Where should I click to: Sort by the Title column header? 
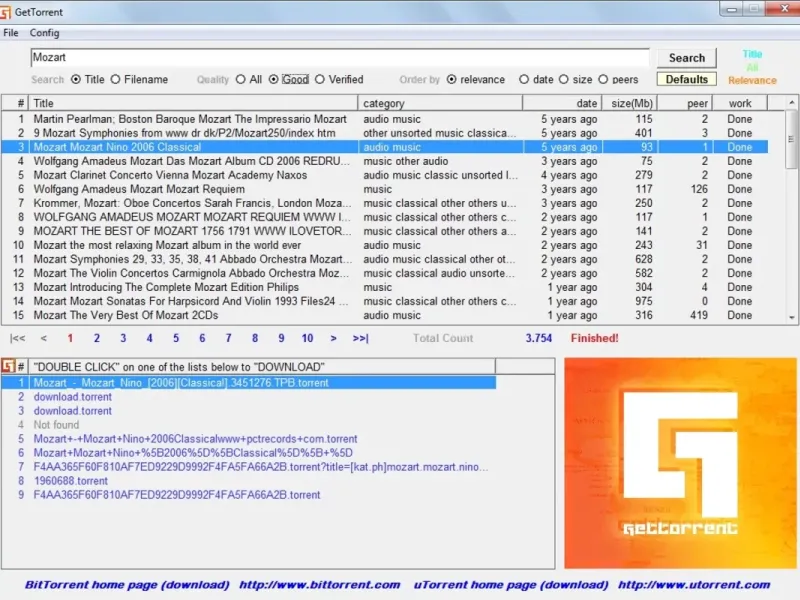point(193,103)
